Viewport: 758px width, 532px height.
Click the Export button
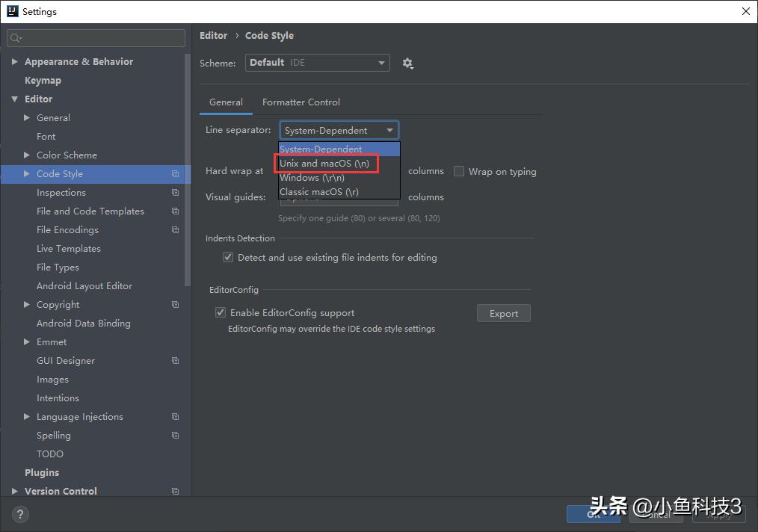[x=503, y=313]
